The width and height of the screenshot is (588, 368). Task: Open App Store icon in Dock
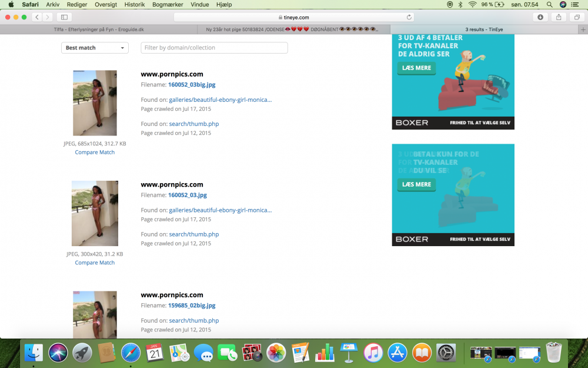pos(397,353)
